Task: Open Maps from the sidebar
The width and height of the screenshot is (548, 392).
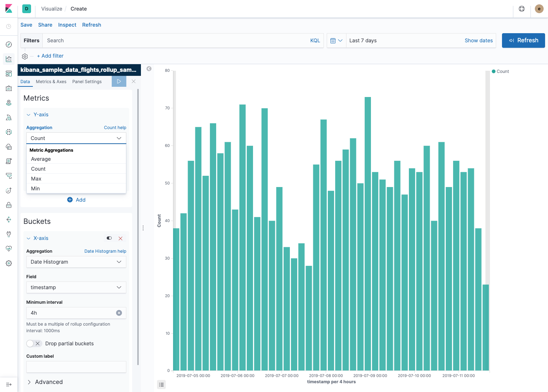Action: pos(9,103)
